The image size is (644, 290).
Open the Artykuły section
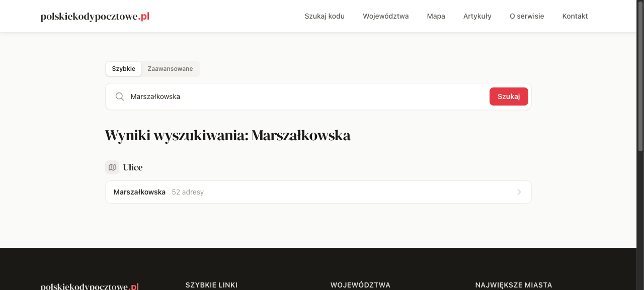tap(477, 16)
